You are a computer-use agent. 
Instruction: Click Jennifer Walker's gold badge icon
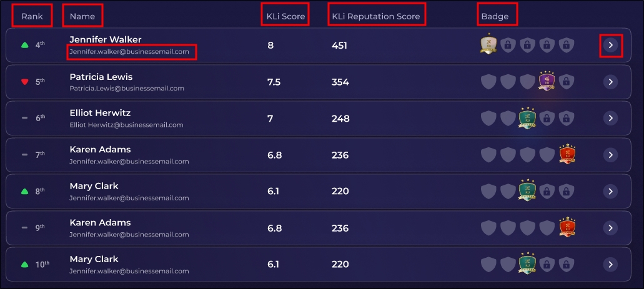point(488,44)
